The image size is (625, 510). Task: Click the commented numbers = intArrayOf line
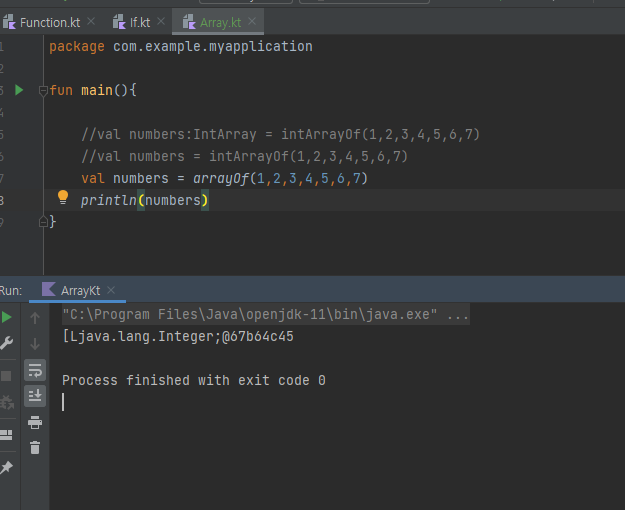coord(245,156)
